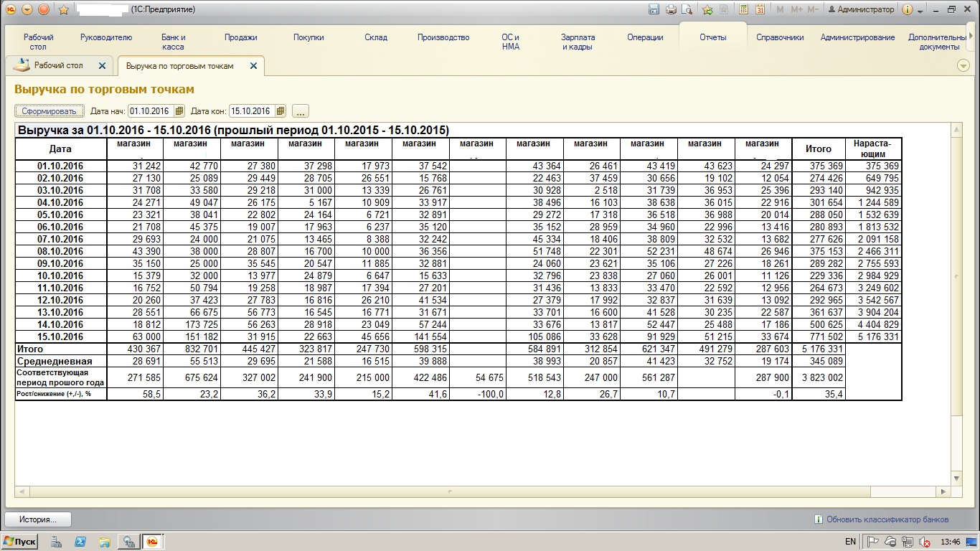Open the Отчеты section
Image resolution: width=980 pixels, height=551 pixels.
(712, 37)
